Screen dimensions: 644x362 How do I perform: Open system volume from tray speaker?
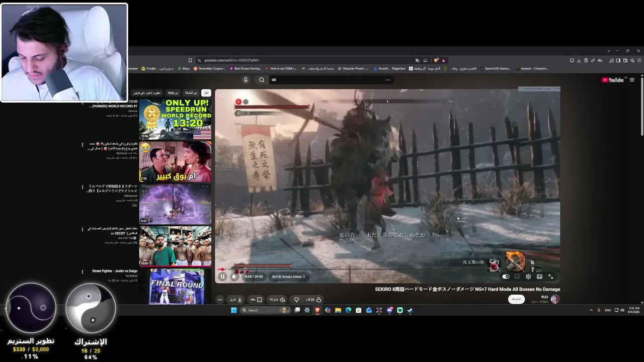[622, 310]
